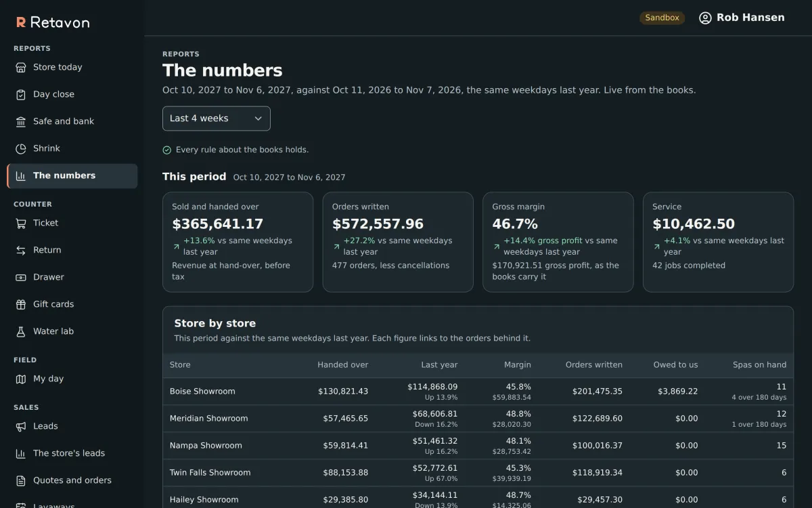The image size is (812, 508).
Task: Open Nampa Showroom handed over $59,814.41
Action: tap(346, 446)
